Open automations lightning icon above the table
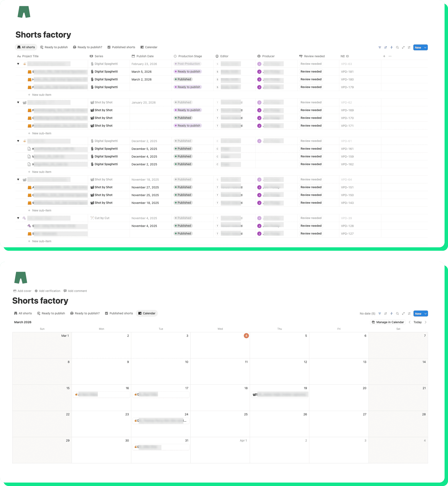This screenshot has height=486, width=448. coord(391,48)
